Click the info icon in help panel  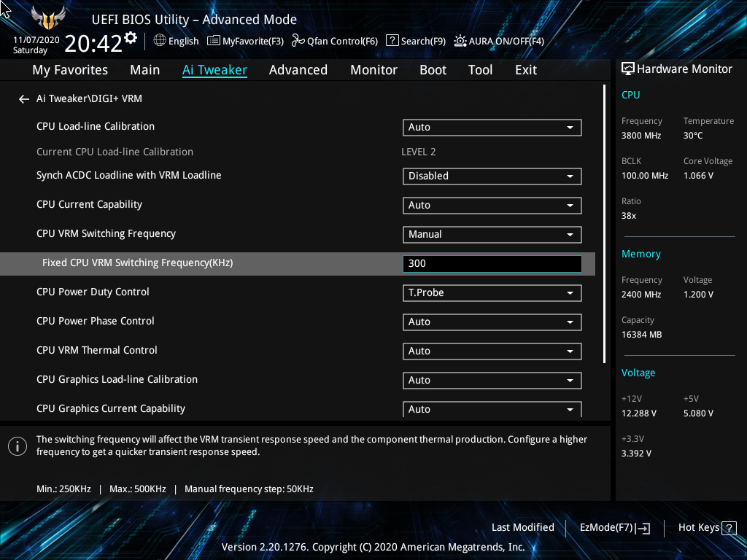point(18,446)
